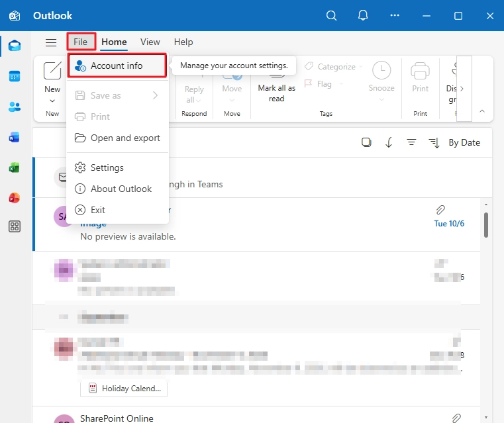
Task: Click the scrollbar down arrow
Action: point(486,418)
